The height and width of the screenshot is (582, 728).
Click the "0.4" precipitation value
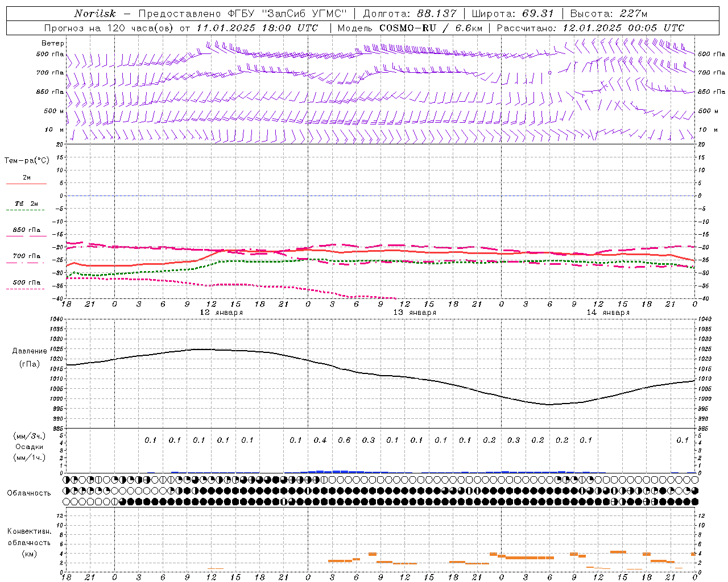[320, 440]
